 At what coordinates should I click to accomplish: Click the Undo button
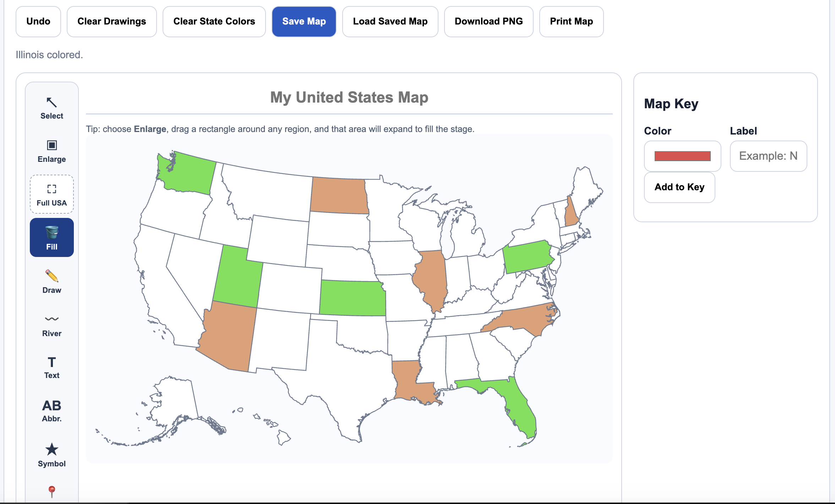[38, 21]
